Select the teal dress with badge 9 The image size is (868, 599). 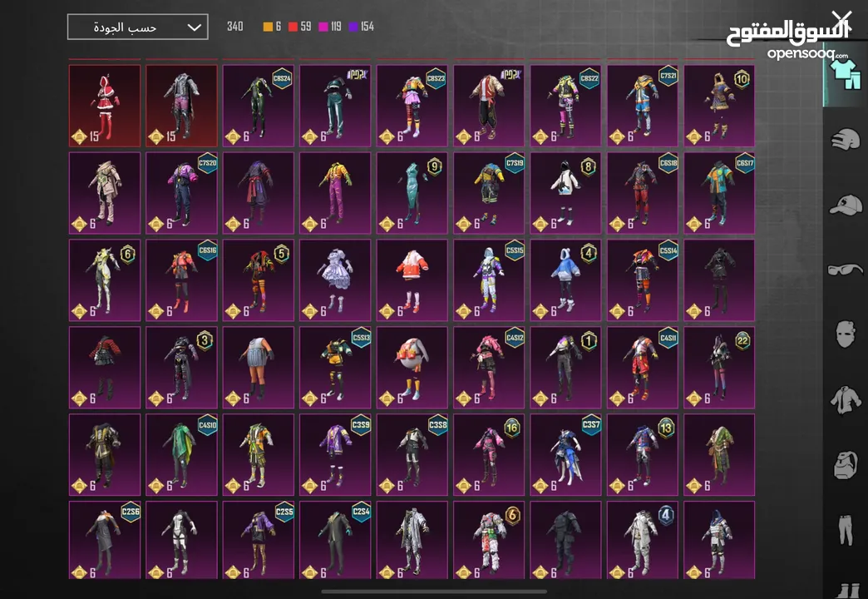412,193
